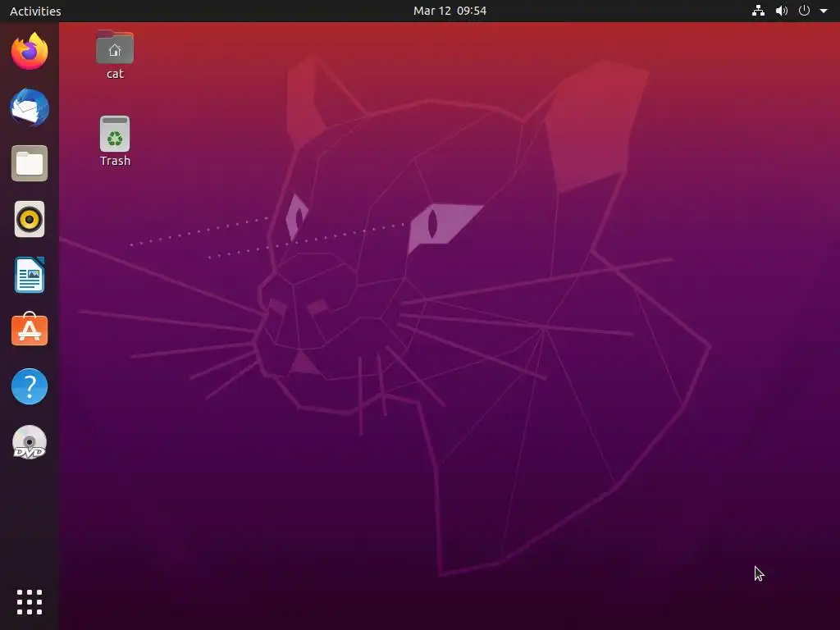
Task: Open the Activities overview
Action: click(35, 11)
